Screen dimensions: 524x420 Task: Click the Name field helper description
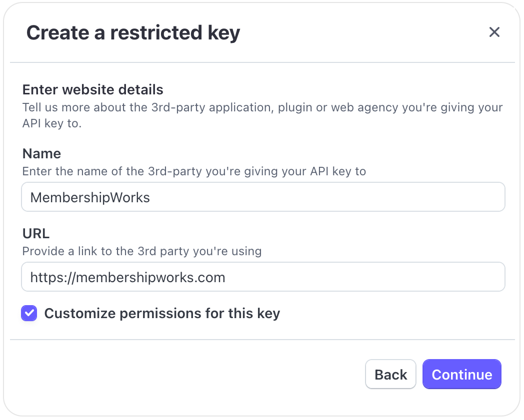pos(194,171)
